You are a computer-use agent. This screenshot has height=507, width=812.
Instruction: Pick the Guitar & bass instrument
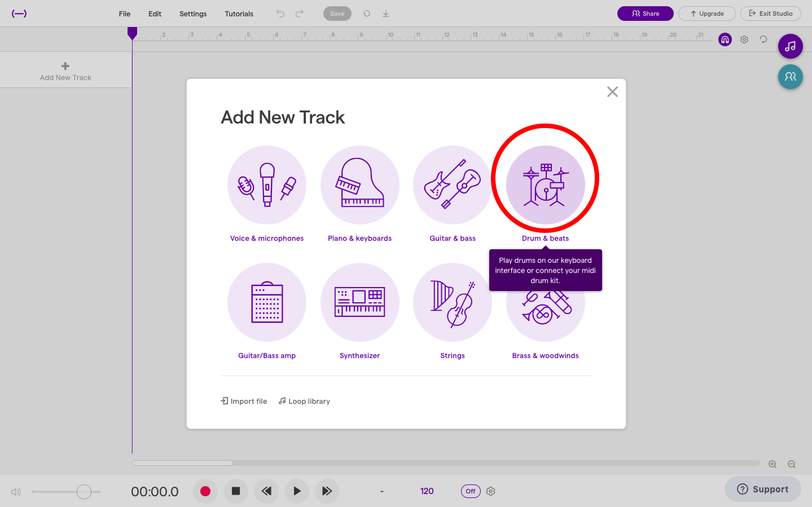pyautogui.click(x=452, y=185)
